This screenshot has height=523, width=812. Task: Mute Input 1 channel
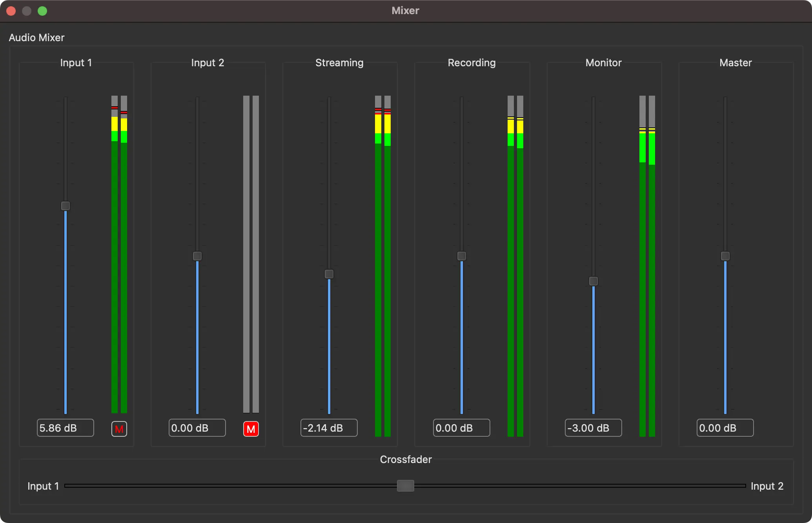(119, 429)
